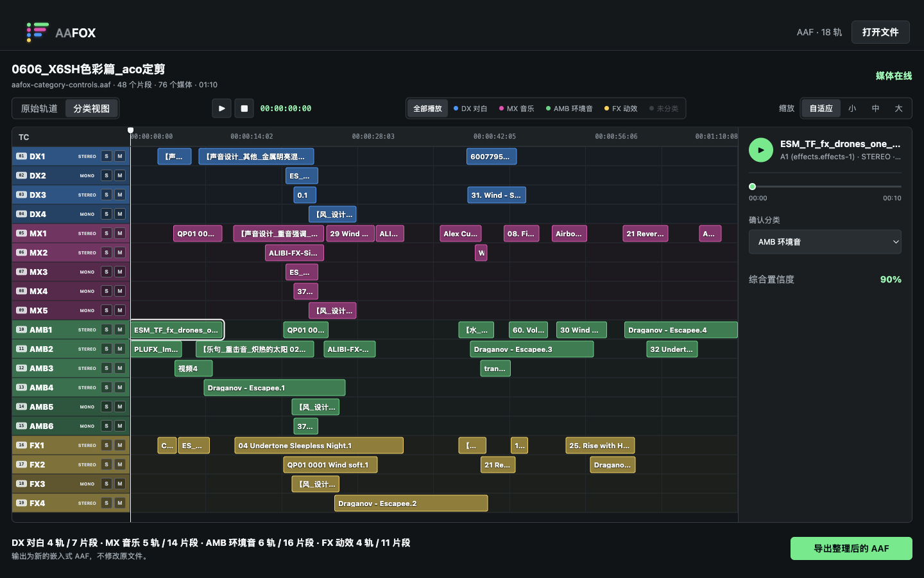Click the AAFOX logo icon
Viewport: 924px width, 578px height.
coord(37,32)
